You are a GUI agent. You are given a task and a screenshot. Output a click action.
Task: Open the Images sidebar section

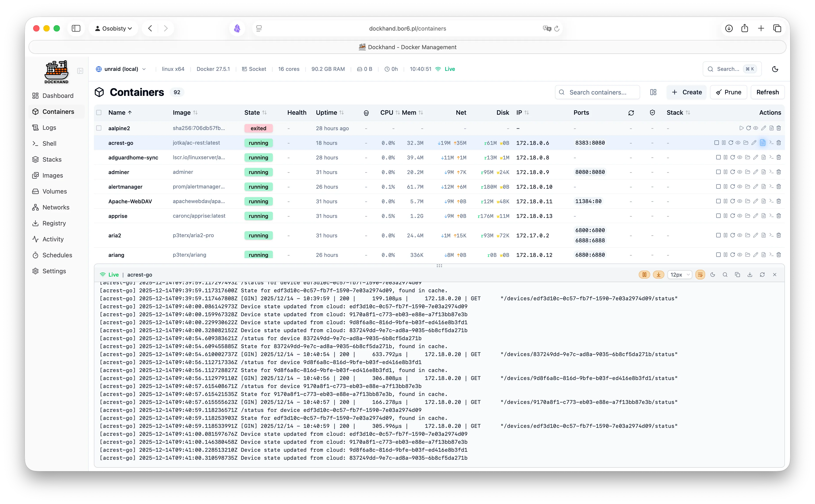point(52,175)
